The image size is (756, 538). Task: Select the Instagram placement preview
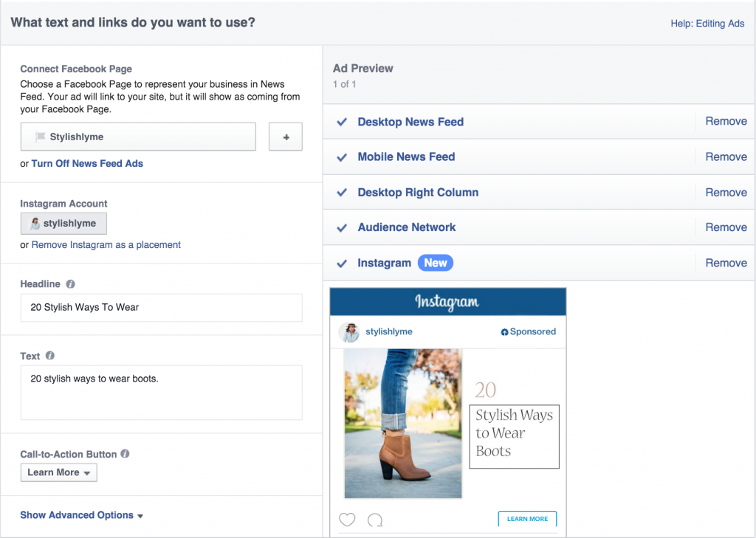384,263
